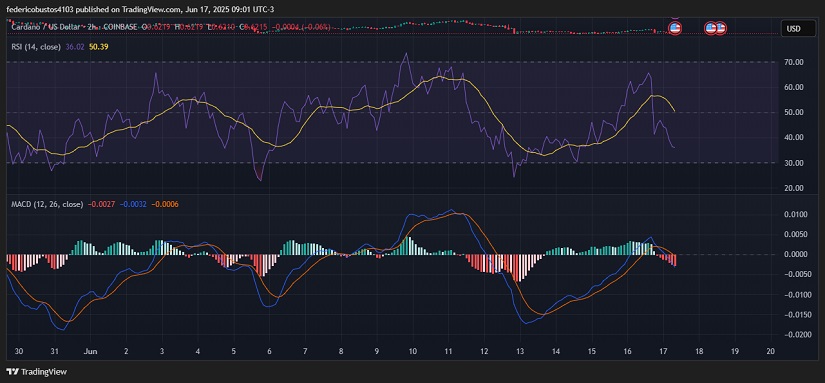Click the 31 date on time axis
Image resolution: width=825 pixels, height=383 pixels.
(55, 351)
